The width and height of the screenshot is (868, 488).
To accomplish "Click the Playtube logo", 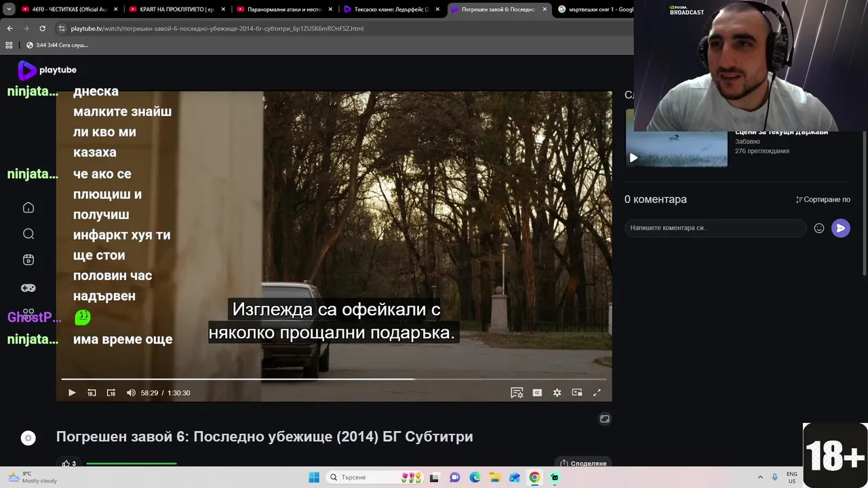I will coord(47,70).
